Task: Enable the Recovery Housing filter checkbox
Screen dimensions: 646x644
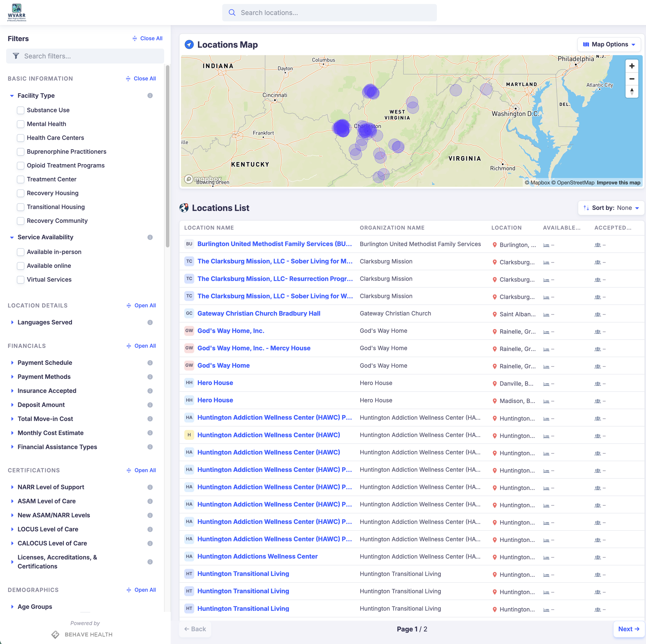Action: coord(21,193)
